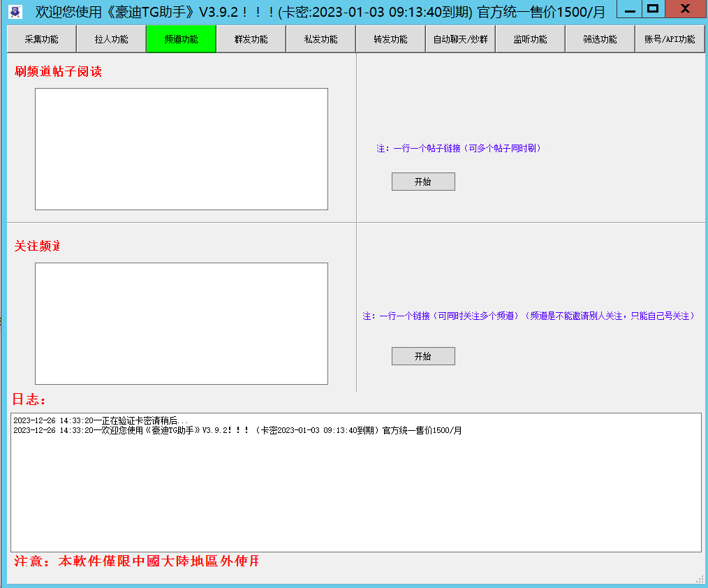Close the 豪迪TG助手 window
Screen dimensions: 708x588
click(x=686, y=9)
